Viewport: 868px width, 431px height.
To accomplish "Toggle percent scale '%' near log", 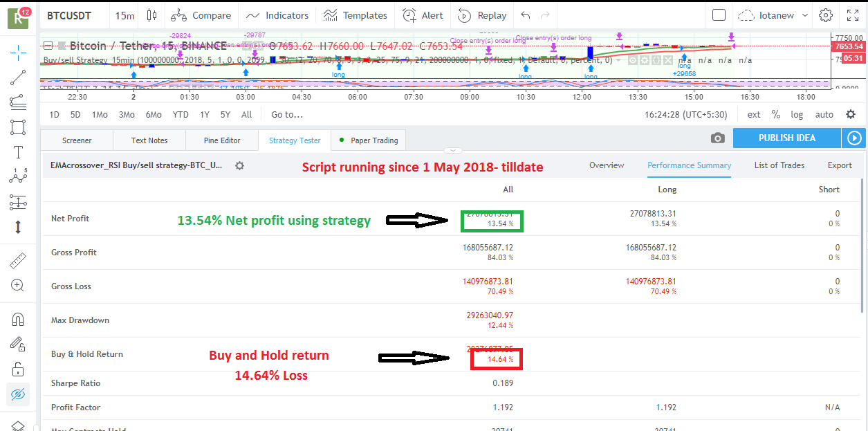I will [x=776, y=115].
